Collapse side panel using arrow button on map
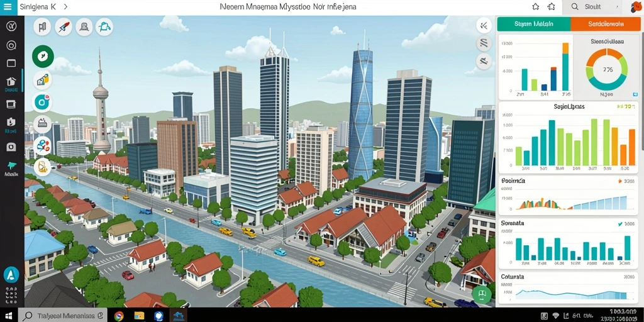Screen dimensions: 644x322 484,25
